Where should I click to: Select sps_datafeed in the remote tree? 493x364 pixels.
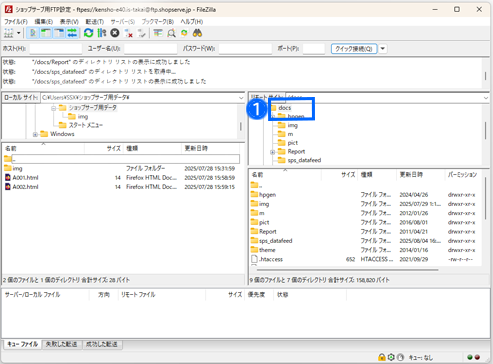pyautogui.click(x=304, y=160)
